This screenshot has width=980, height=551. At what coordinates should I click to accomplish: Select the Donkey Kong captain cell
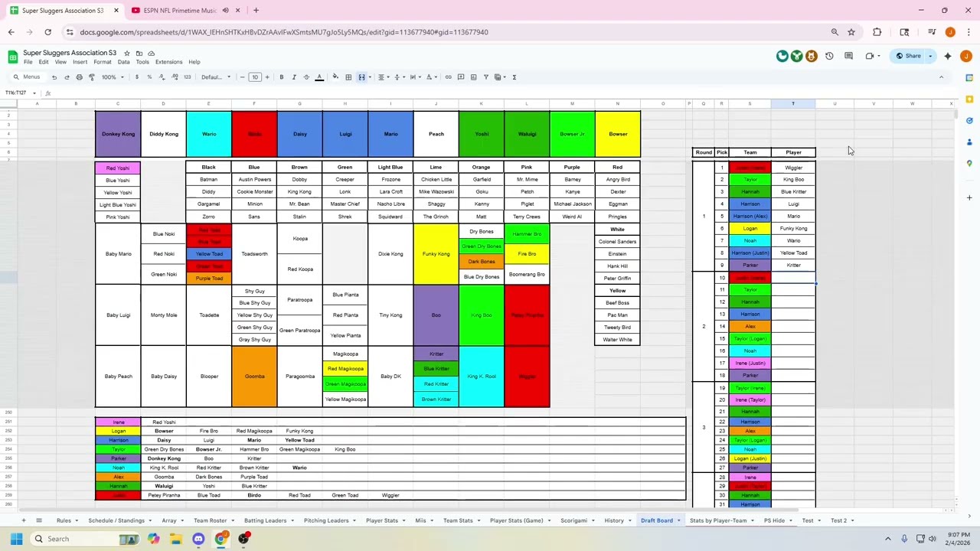[x=118, y=134]
